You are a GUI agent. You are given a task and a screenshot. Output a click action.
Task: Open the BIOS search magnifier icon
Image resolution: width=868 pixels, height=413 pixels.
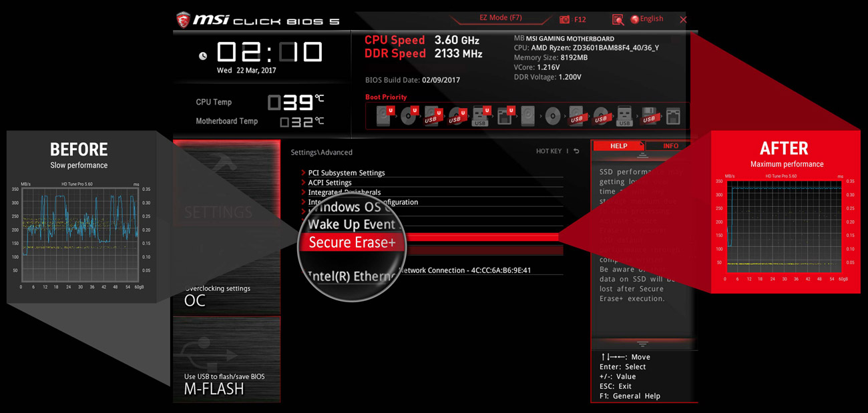(618, 20)
